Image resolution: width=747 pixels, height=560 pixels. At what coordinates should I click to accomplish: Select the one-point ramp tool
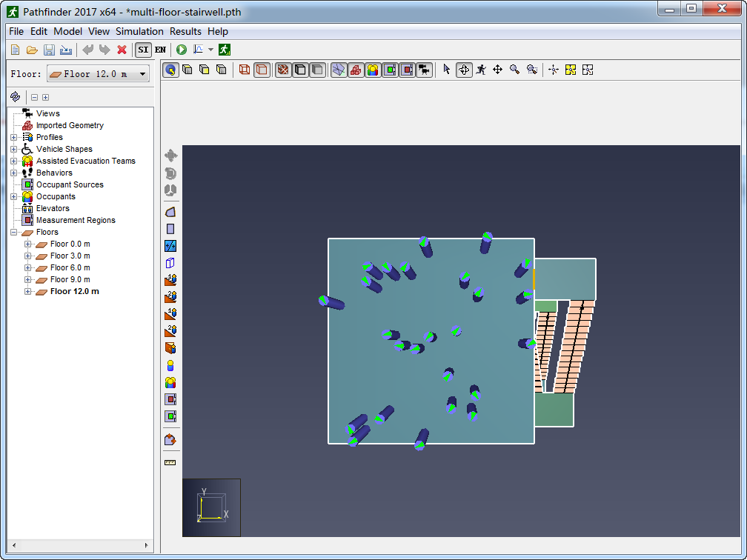(170, 314)
